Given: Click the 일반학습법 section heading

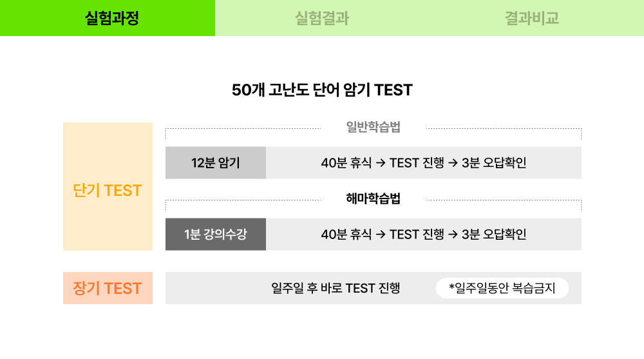Looking at the screenshot, I should pyautogui.click(x=373, y=127).
